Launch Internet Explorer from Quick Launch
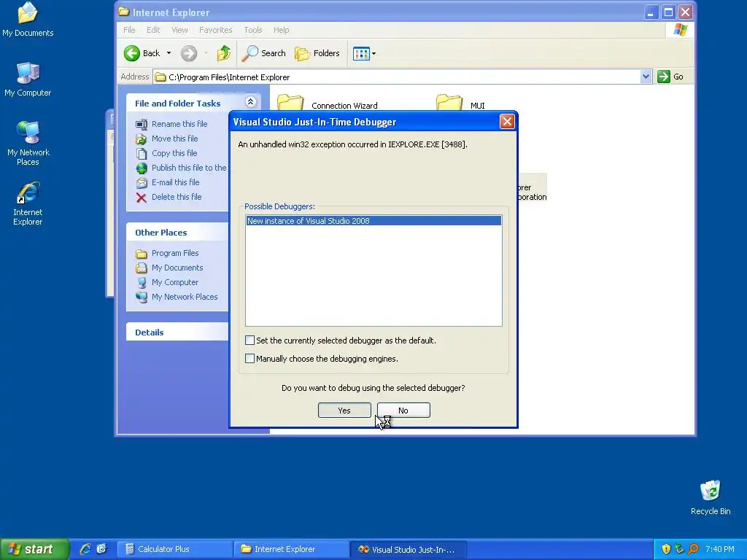 click(x=85, y=549)
